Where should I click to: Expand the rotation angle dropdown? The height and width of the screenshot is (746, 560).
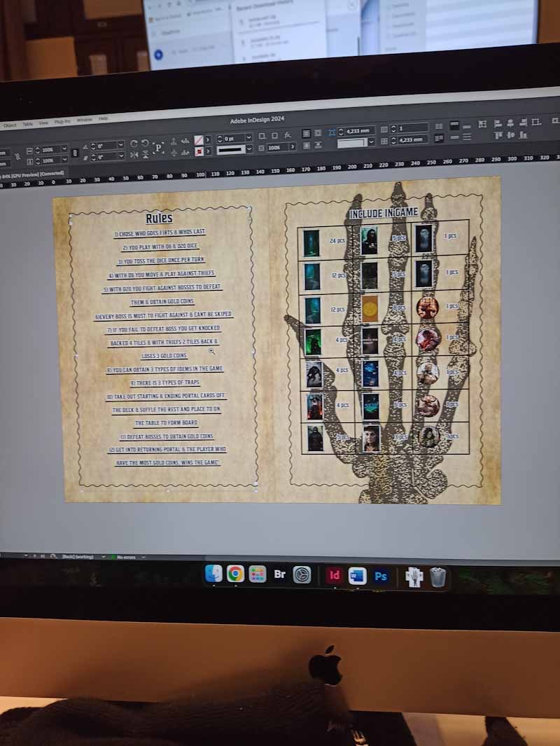120,145
